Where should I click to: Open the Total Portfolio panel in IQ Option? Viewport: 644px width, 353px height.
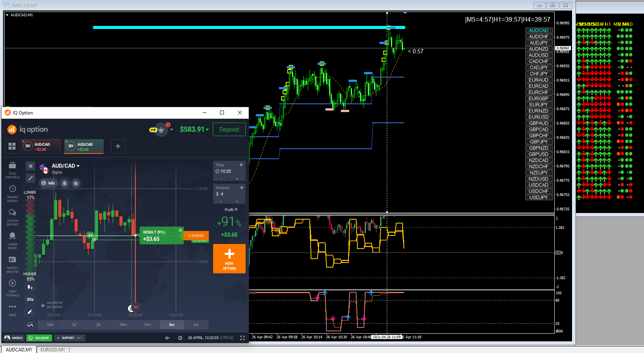tap(12, 171)
